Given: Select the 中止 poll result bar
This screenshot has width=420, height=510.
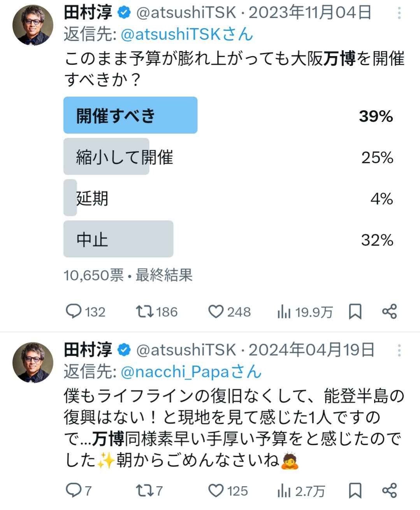Looking at the screenshot, I should [118, 239].
